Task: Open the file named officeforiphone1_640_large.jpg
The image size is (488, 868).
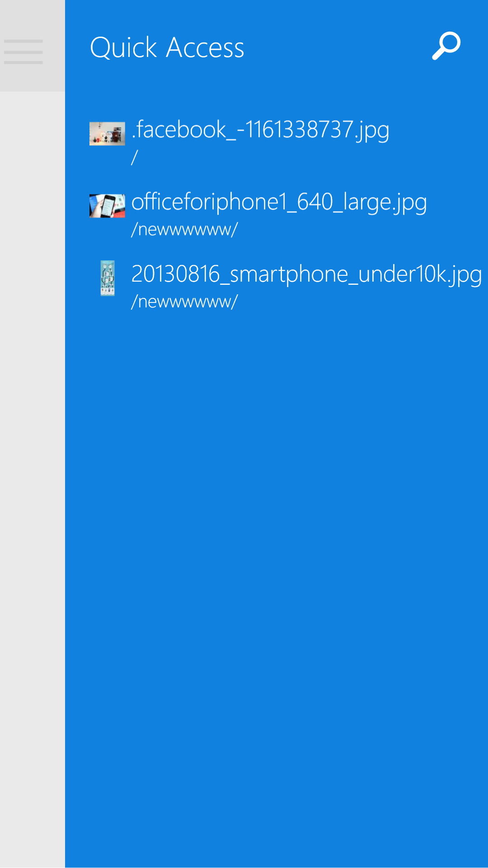Action: click(x=279, y=202)
